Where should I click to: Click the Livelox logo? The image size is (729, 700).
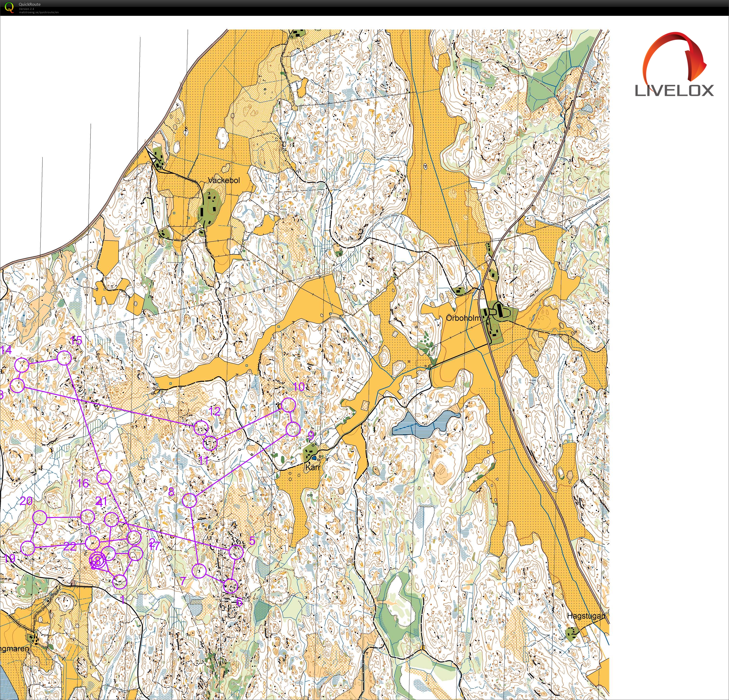tap(674, 65)
